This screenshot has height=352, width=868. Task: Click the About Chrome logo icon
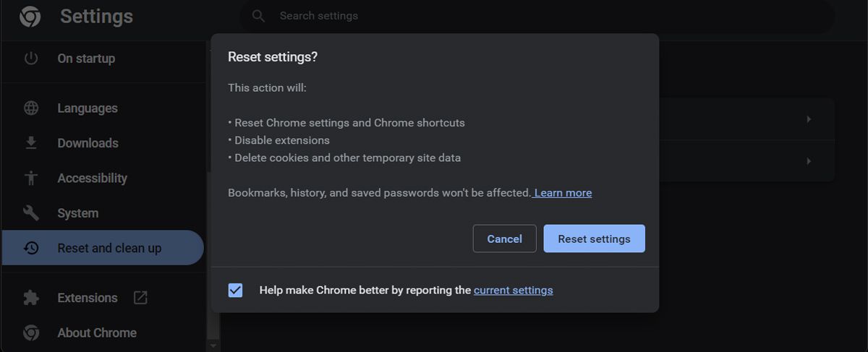31,332
